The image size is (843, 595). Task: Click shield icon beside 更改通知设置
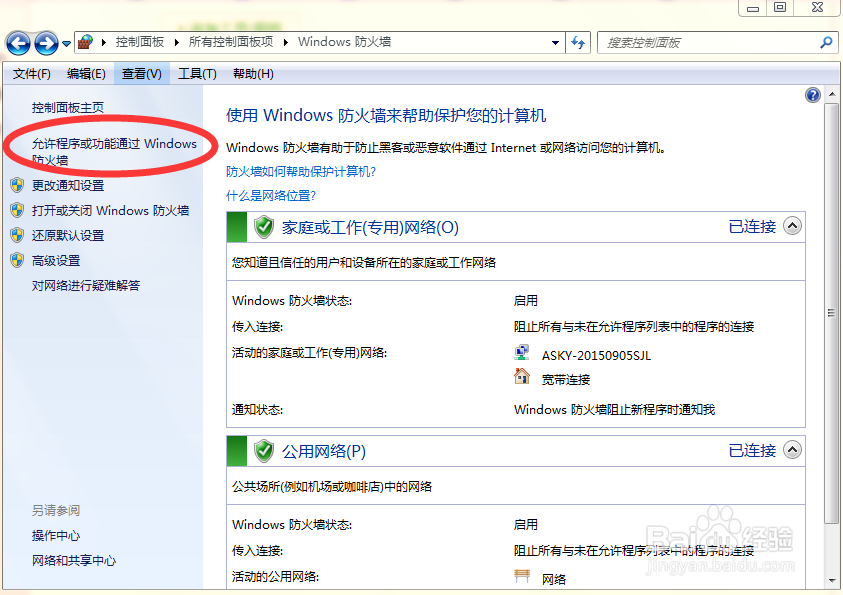17,185
